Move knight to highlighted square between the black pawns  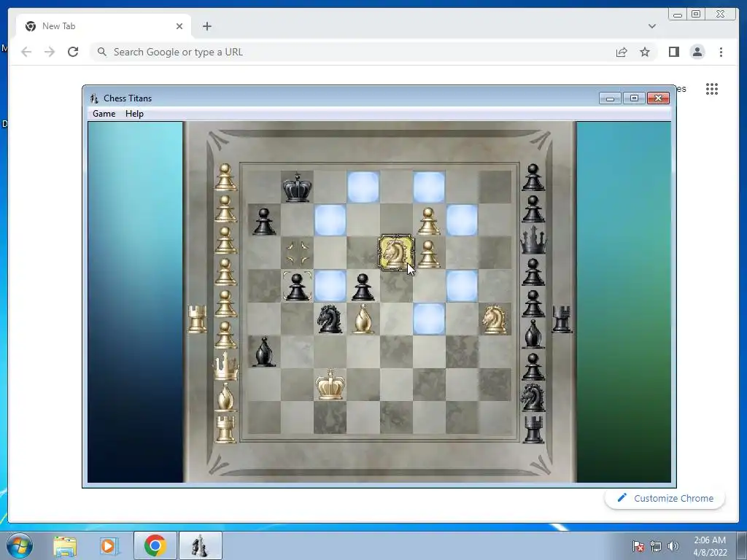[330, 286]
